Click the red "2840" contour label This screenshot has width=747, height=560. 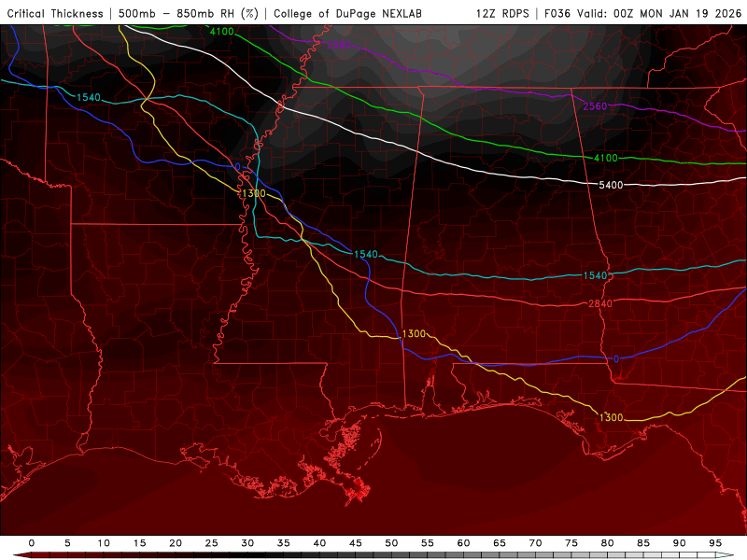coord(599,304)
